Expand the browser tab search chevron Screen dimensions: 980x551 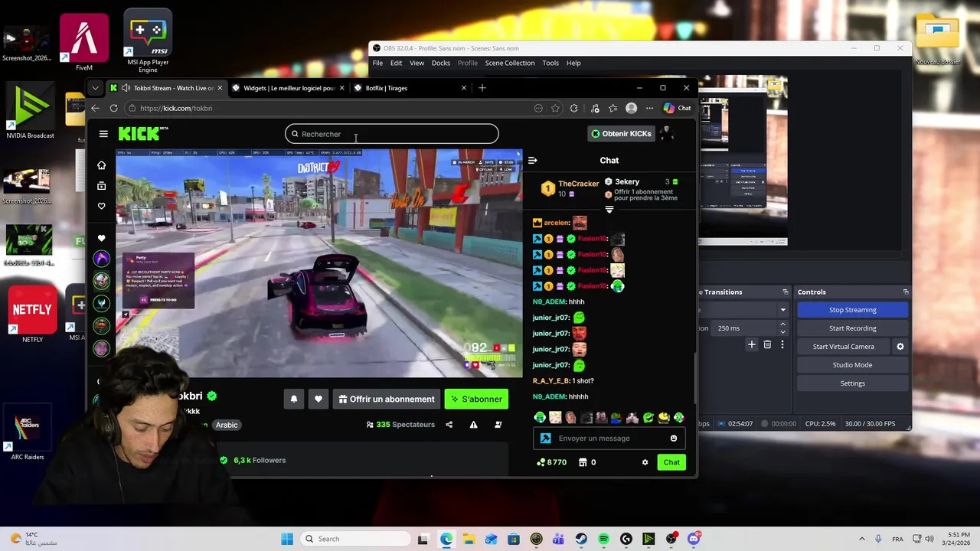95,88
